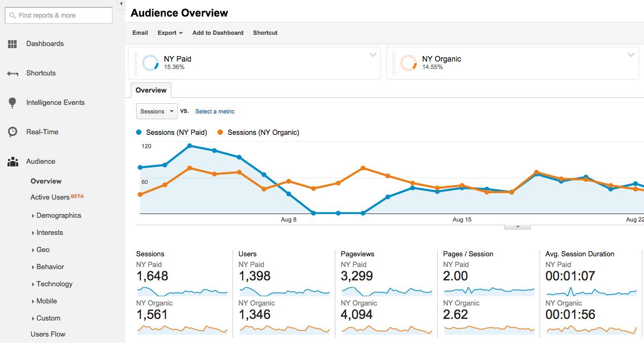Click the Audience people icon
The image size is (644, 343).
[12, 162]
